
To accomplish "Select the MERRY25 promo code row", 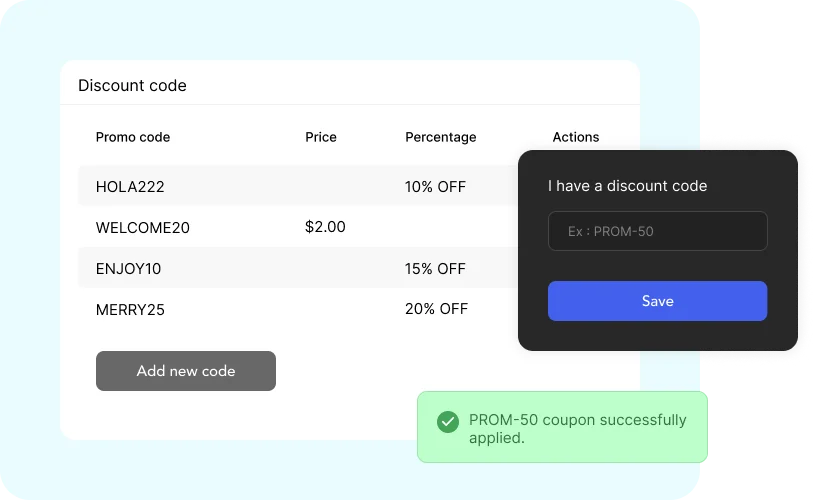I will [x=298, y=309].
